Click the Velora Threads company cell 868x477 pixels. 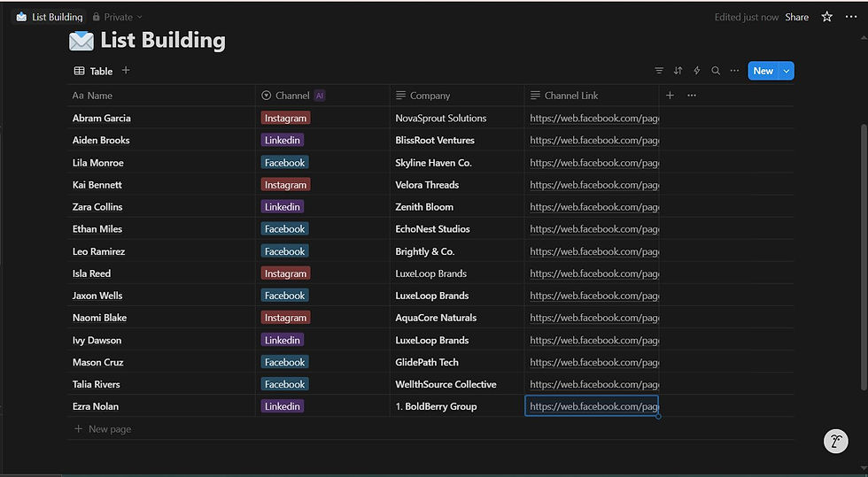[457, 185]
